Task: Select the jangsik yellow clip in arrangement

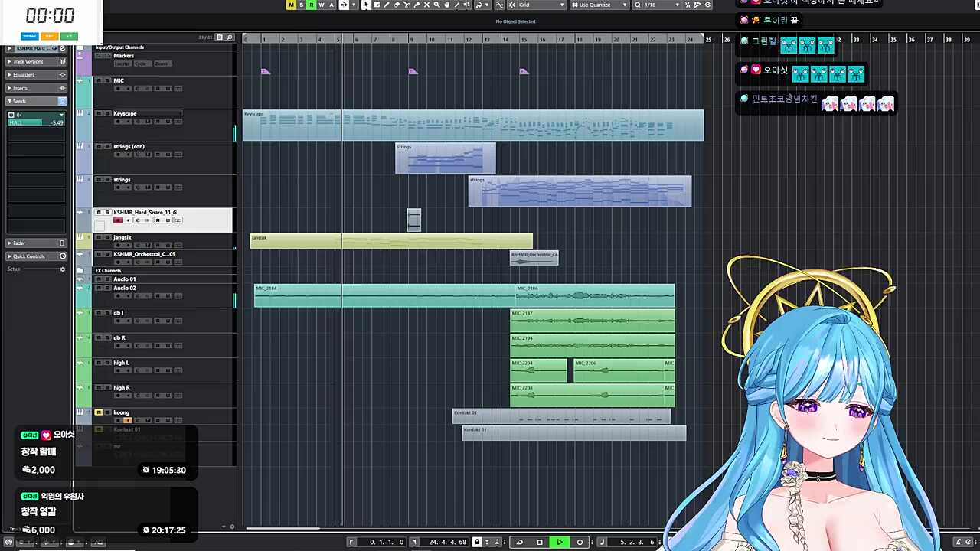Action: click(391, 241)
